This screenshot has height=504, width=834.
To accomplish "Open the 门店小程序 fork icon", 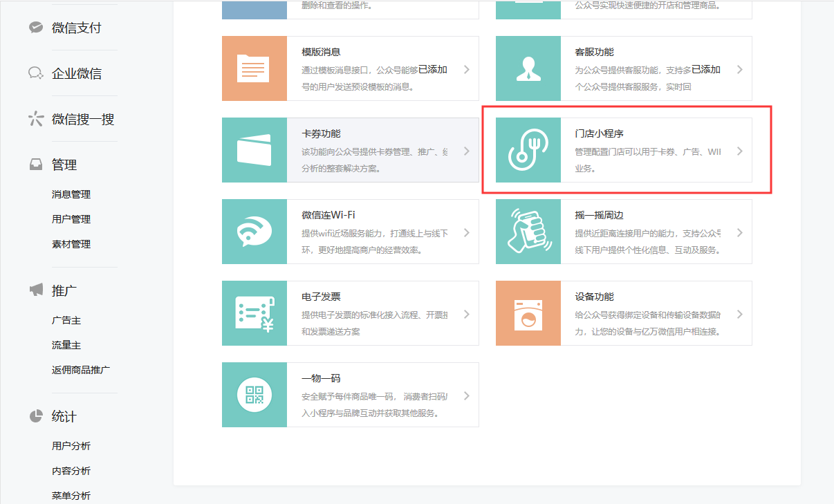I will click(528, 150).
